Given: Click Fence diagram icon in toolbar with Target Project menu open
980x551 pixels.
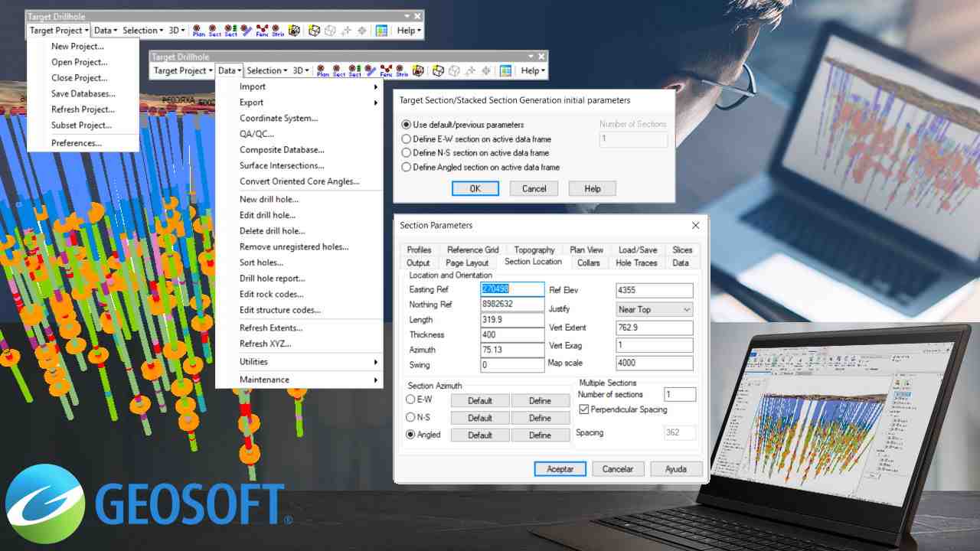Looking at the screenshot, I should (x=262, y=31).
